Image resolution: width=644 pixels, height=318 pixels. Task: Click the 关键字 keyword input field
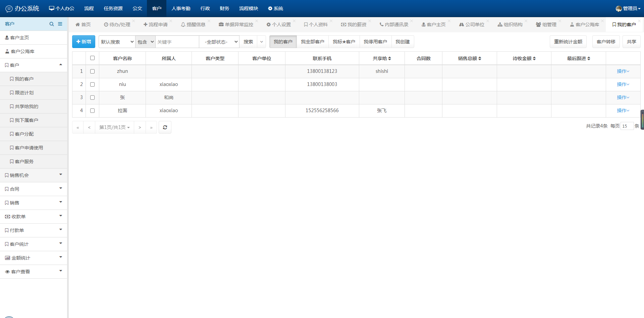177,42
